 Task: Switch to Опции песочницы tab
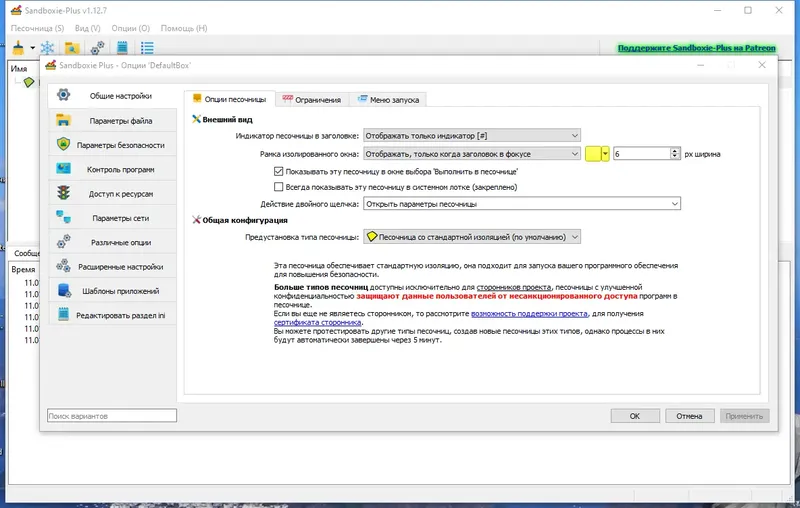(230, 99)
